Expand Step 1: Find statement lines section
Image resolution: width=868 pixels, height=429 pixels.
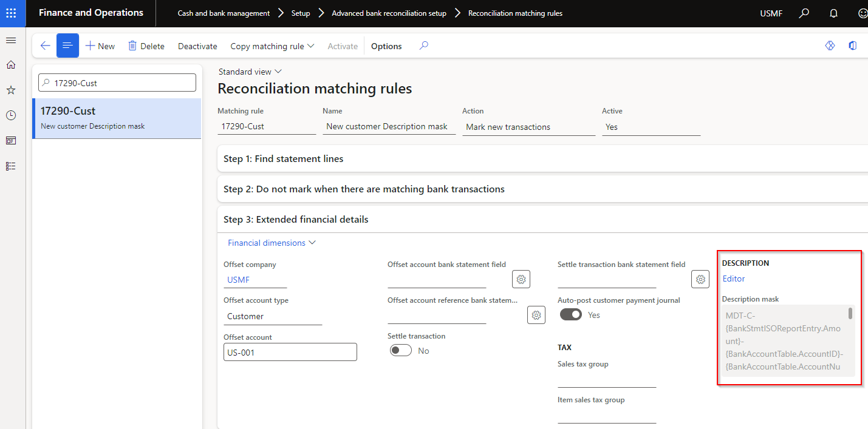tap(282, 158)
